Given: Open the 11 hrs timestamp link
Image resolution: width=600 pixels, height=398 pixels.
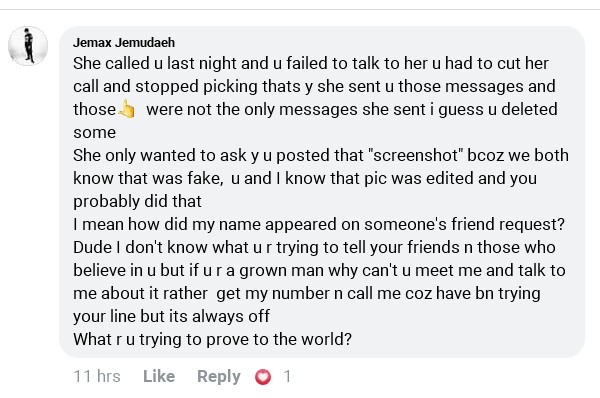Looking at the screenshot, I should 97,376.
